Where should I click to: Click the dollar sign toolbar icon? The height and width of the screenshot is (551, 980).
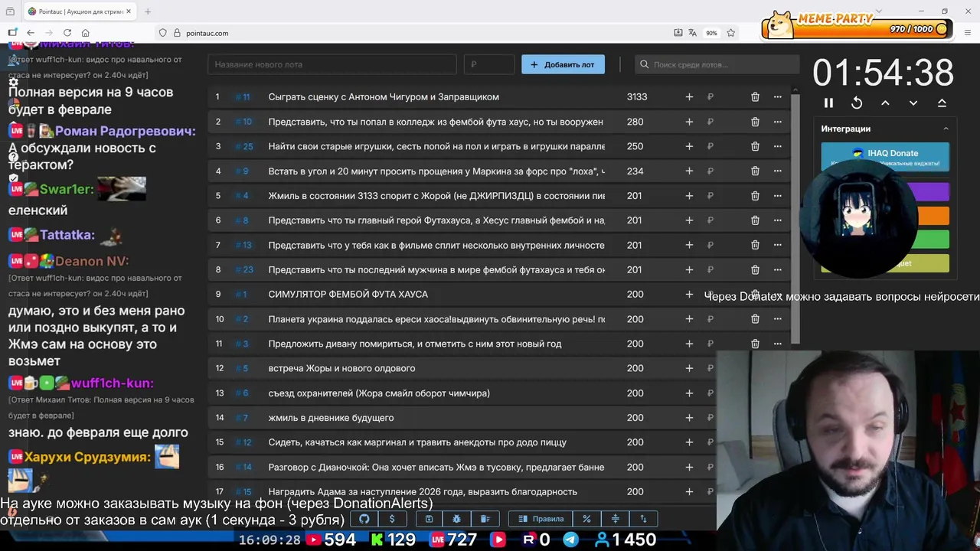pyautogui.click(x=392, y=519)
